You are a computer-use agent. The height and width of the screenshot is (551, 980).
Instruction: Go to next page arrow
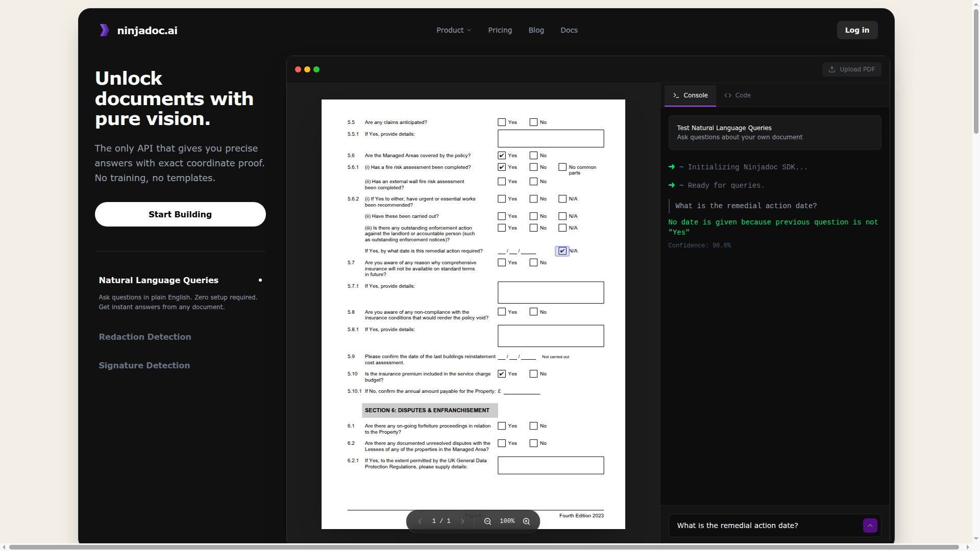(x=462, y=521)
